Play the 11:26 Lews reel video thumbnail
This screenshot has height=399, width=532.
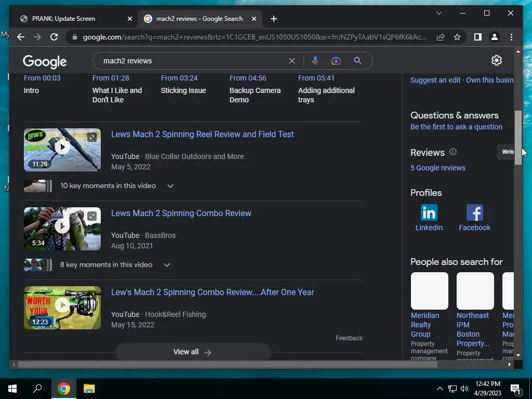(x=62, y=150)
